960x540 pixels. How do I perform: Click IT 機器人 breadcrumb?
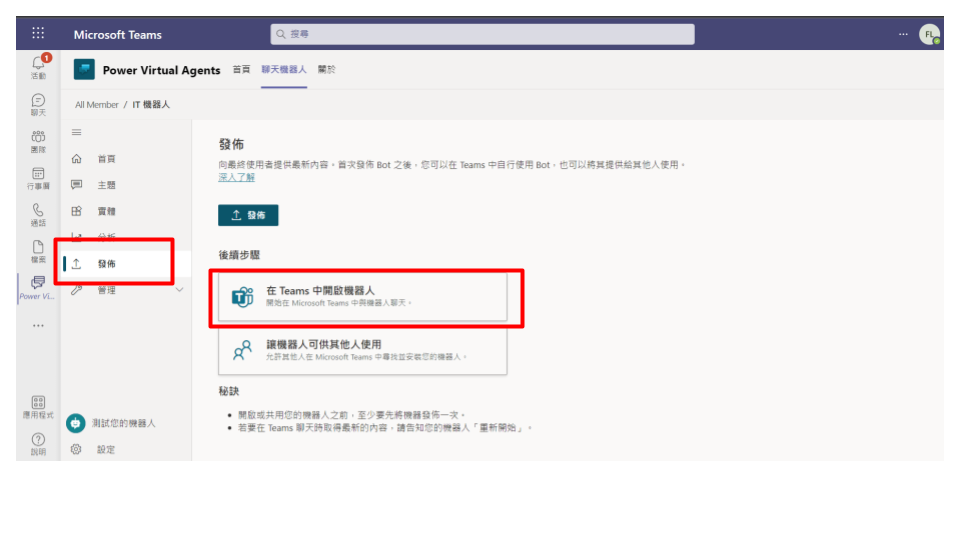(x=151, y=105)
